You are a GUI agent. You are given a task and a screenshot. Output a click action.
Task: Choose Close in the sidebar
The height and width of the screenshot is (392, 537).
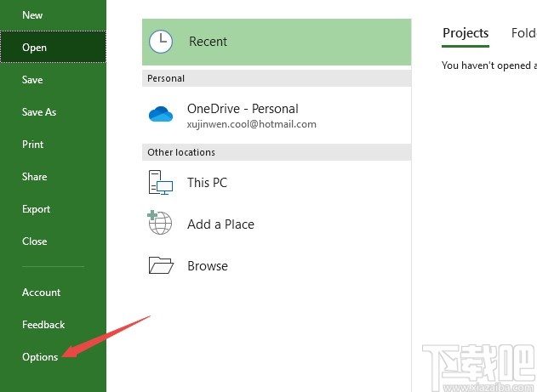tap(35, 241)
